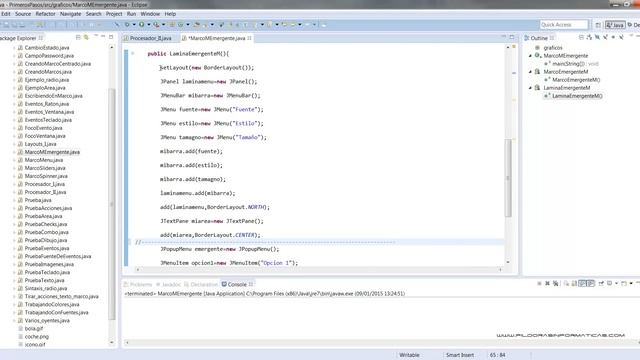This screenshot has width=640, height=360.
Task: Expand TrabajandoColores.java tree node
Action: coord(14,304)
